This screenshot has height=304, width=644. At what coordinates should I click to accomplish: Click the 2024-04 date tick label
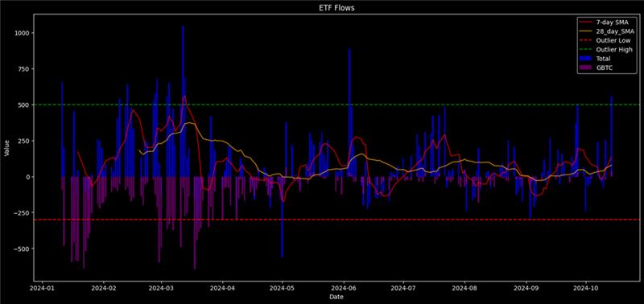(222, 288)
